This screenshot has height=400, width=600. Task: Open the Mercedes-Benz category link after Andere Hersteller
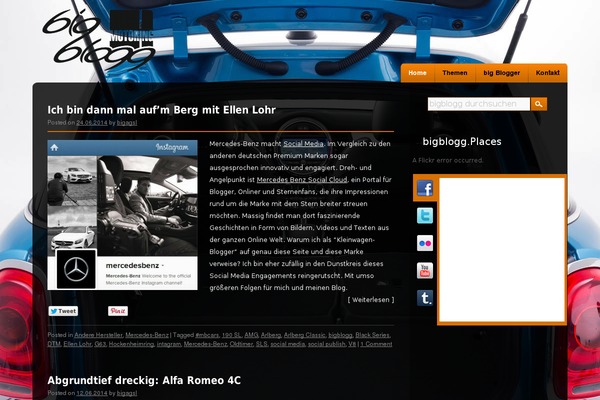coord(147,335)
